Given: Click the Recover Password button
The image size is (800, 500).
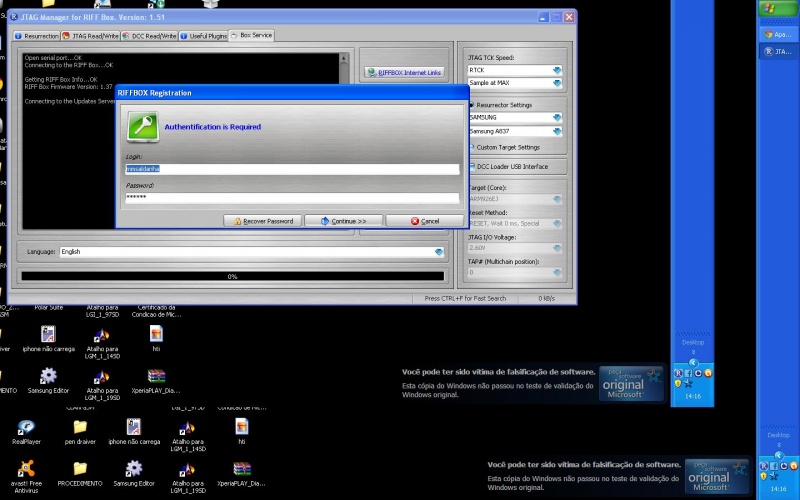Looking at the screenshot, I should (x=263, y=221).
